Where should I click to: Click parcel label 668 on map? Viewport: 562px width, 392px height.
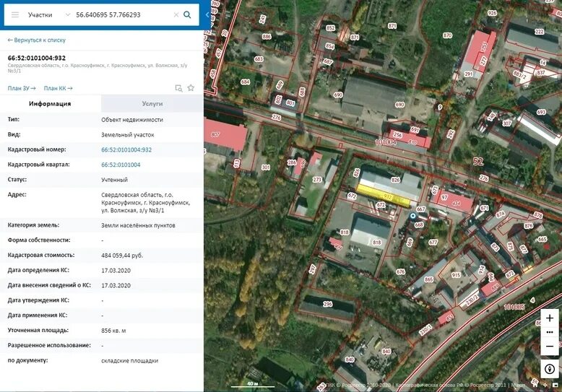(x=419, y=225)
